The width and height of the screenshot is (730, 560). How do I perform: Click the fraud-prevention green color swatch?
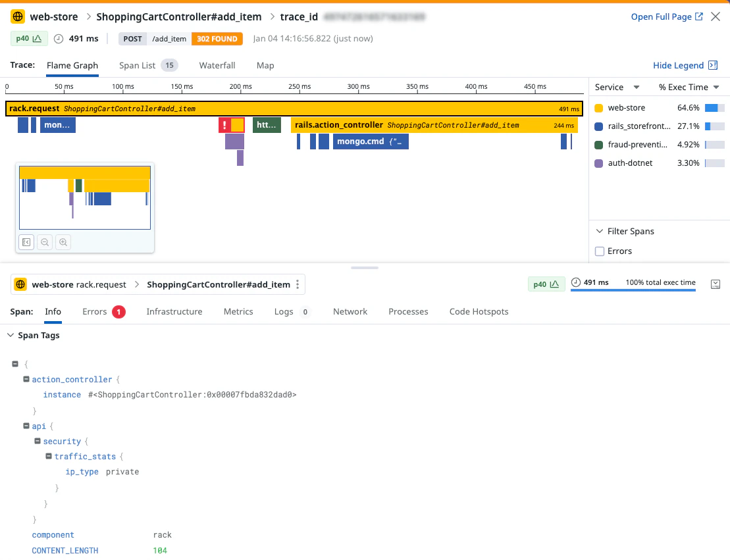point(598,145)
